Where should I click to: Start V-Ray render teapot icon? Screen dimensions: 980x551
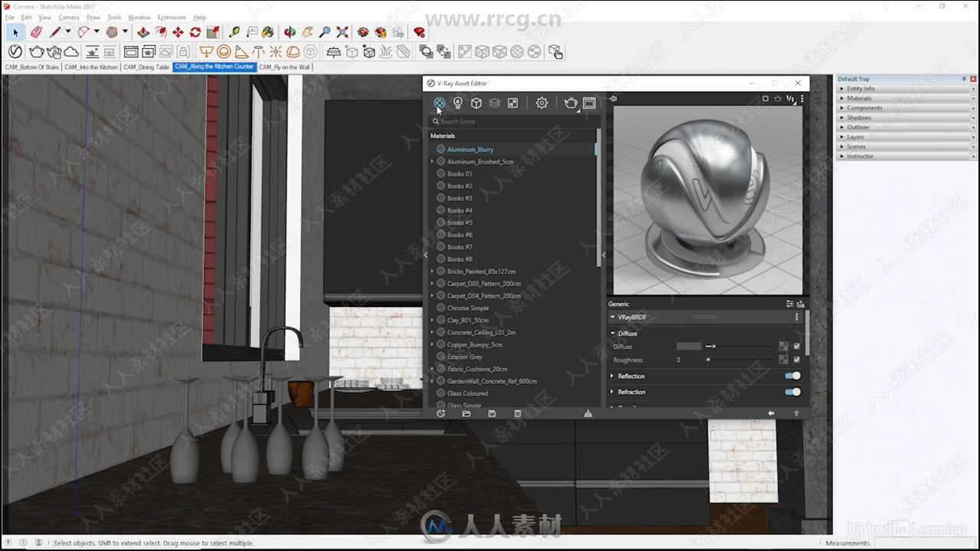click(36, 52)
